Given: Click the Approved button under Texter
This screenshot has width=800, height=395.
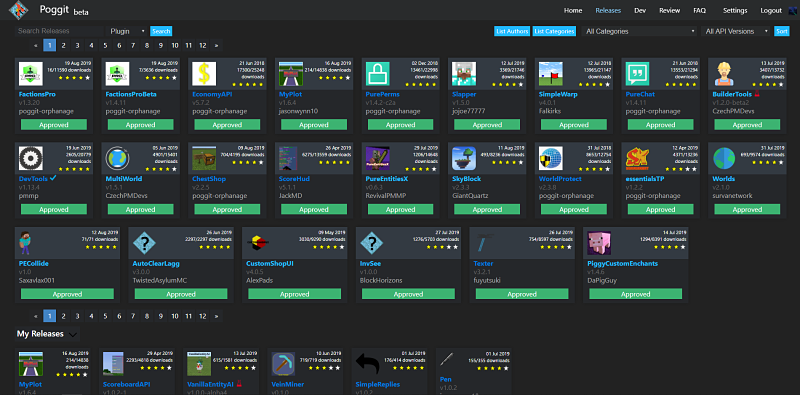Looking at the screenshot, I should coord(522,294).
